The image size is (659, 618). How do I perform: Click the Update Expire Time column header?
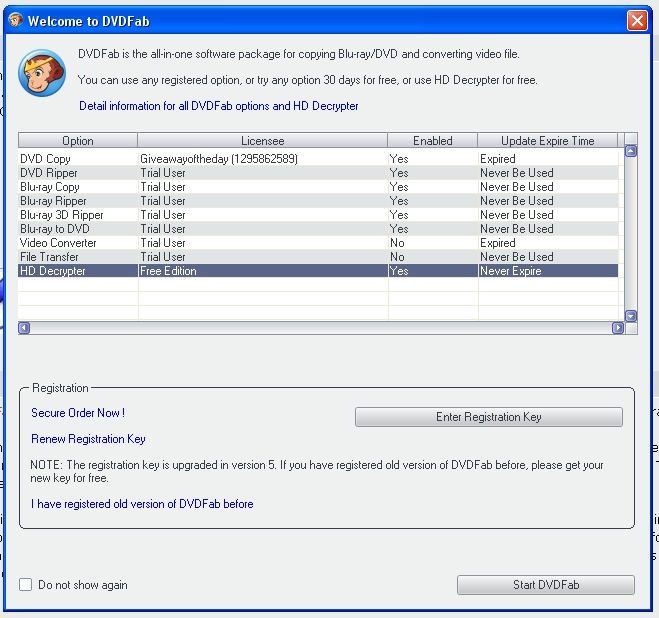click(x=548, y=140)
